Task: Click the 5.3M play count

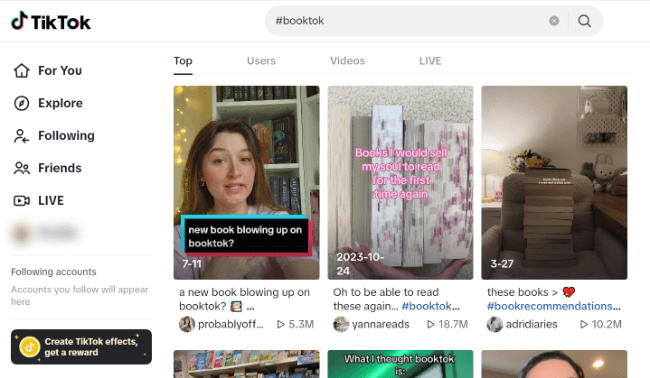Action: 295,324
